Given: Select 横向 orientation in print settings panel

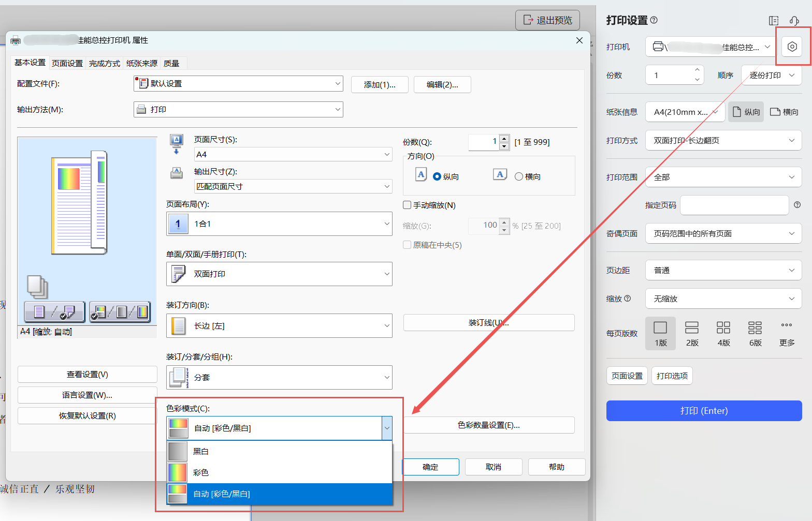Looking at the screenshot, I should click(x=784, y=112).
